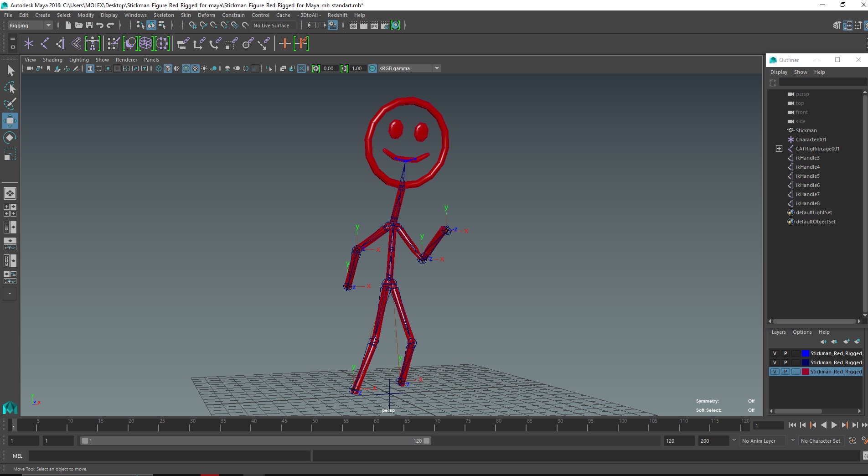Toggle viewport grid display icon

tap(90, 68)
